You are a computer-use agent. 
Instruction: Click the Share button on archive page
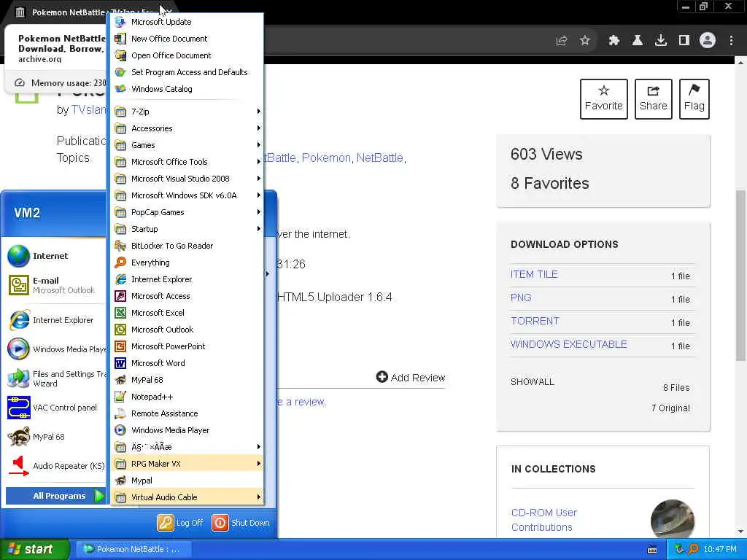click(653, 99)
